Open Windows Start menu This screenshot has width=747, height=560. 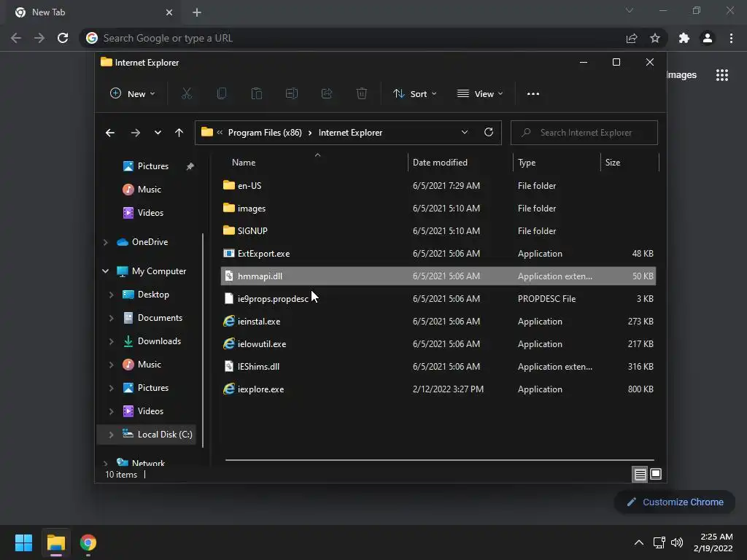point(23,542)
